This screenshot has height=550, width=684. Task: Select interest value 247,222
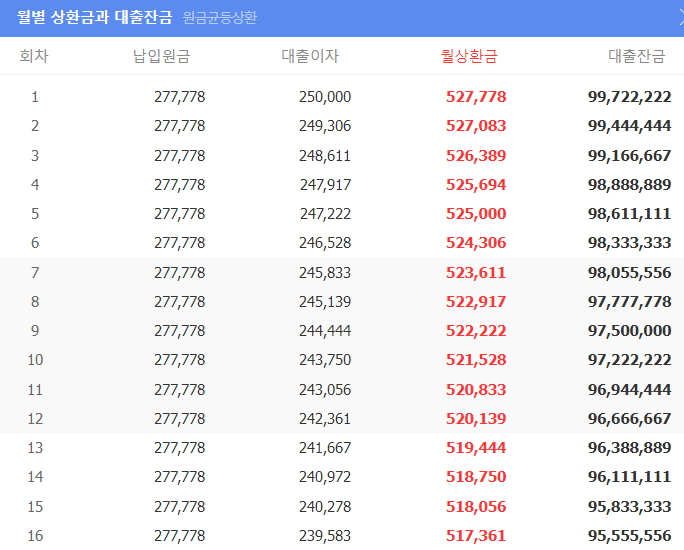click(x=325, y=214)
